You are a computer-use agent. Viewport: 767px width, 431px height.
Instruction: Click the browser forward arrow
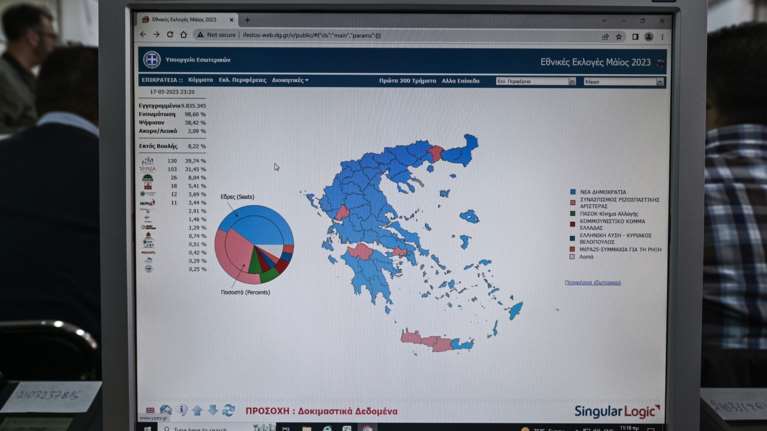coord(157,35)
